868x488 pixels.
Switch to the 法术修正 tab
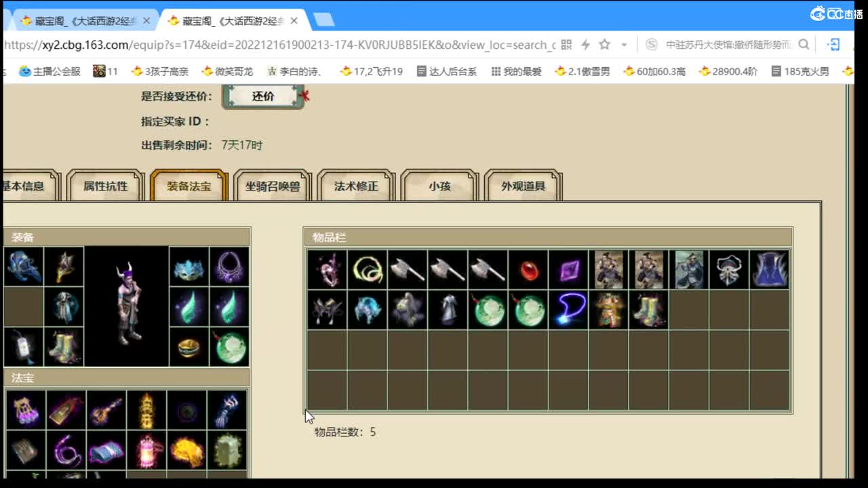356,186
